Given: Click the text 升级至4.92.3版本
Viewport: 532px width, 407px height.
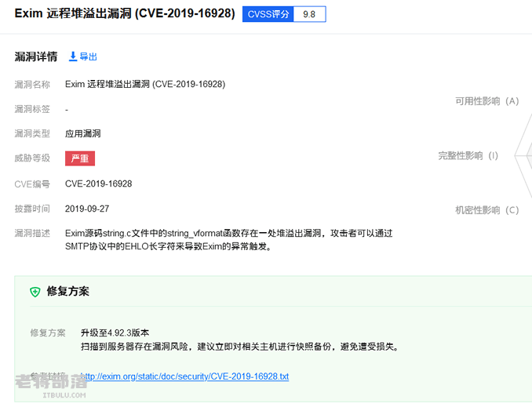Looking at the screenshot, I should pyautogui.click(x=115, y=333).
